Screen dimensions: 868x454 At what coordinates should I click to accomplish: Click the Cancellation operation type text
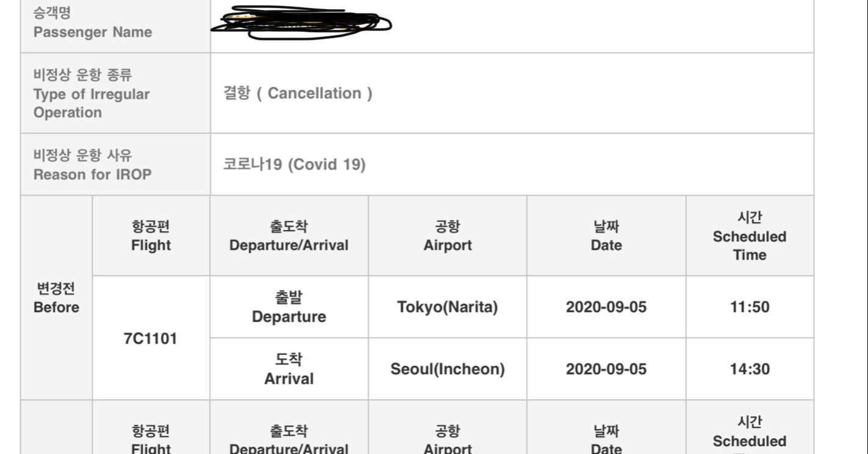coord(298,93)
